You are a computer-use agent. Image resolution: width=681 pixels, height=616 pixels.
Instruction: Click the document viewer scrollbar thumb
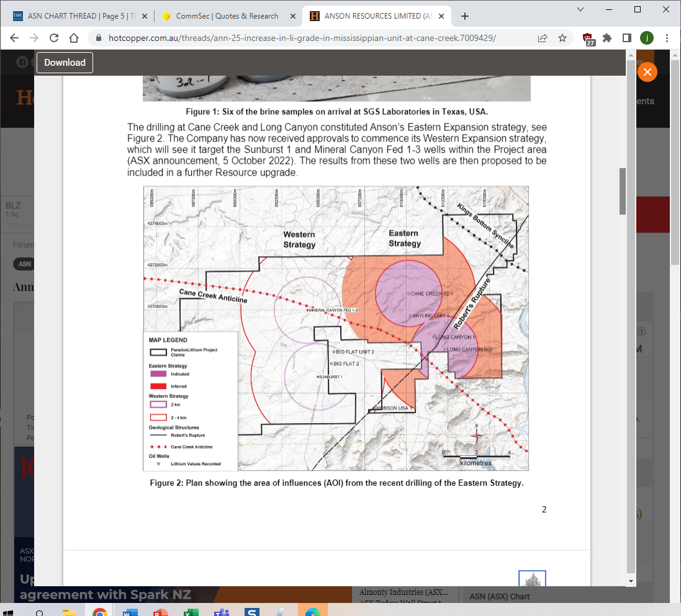[622, 191]
